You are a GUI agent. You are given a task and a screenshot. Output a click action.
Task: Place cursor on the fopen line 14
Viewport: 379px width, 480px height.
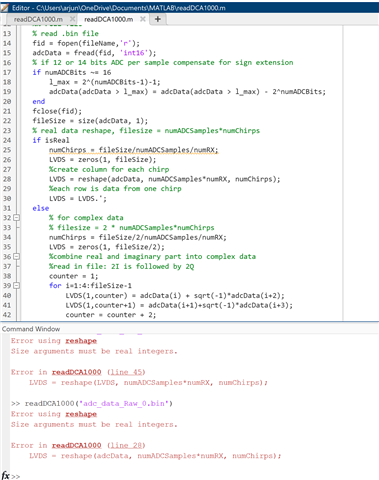tap(86, 43)
